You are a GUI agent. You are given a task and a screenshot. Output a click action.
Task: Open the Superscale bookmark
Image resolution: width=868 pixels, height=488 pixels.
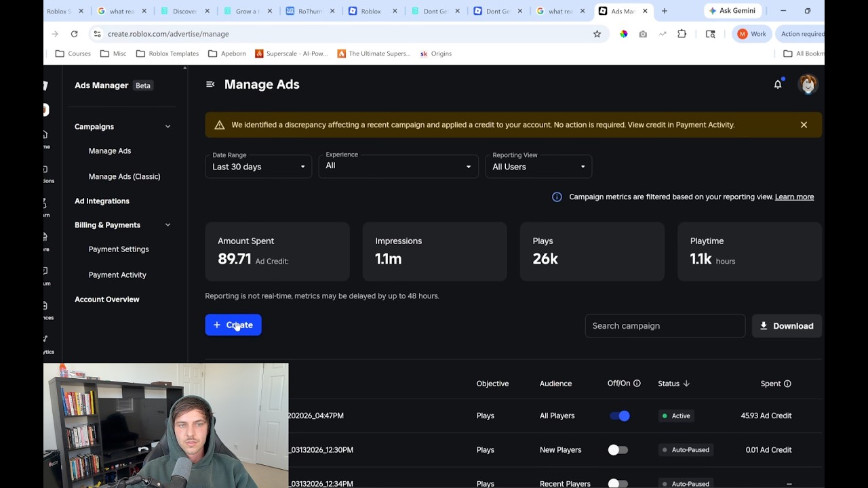[x=292, y=54]
